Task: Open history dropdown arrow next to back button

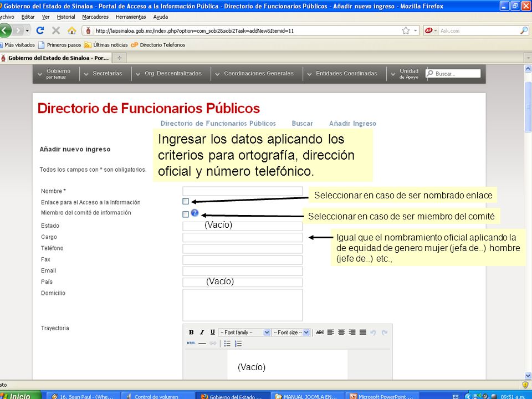Action: tap(27, 30)
